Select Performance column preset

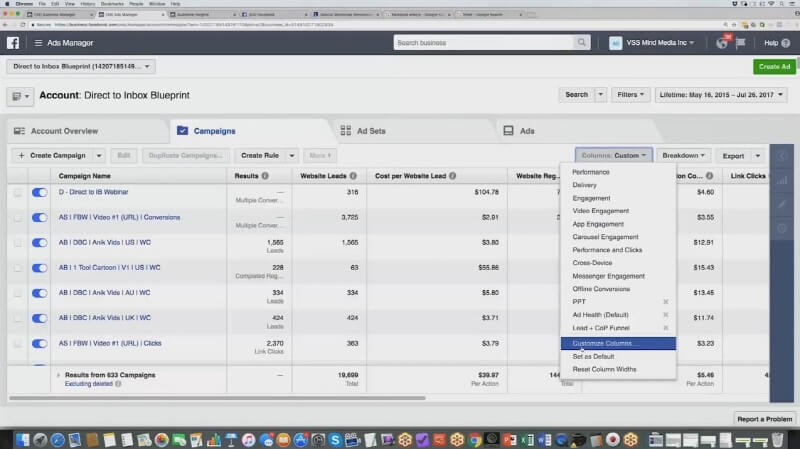(591, 172)
